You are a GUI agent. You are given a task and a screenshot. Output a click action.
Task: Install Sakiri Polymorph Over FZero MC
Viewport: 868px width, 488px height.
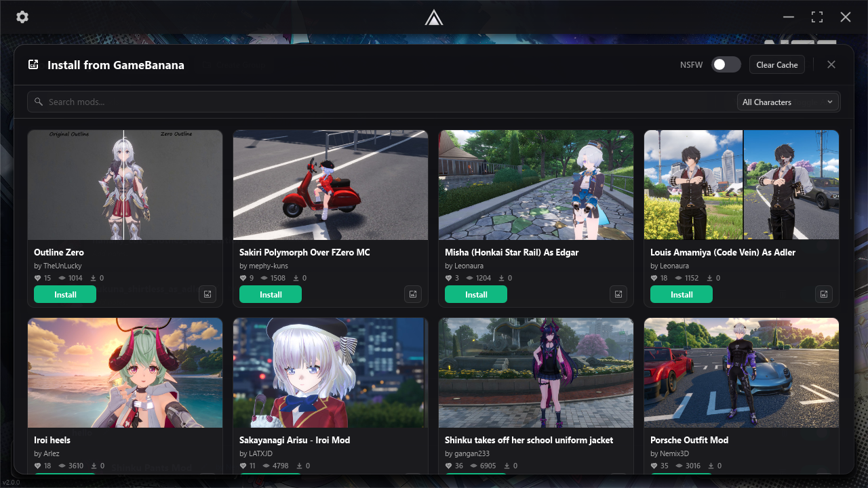tap(271, 294)
